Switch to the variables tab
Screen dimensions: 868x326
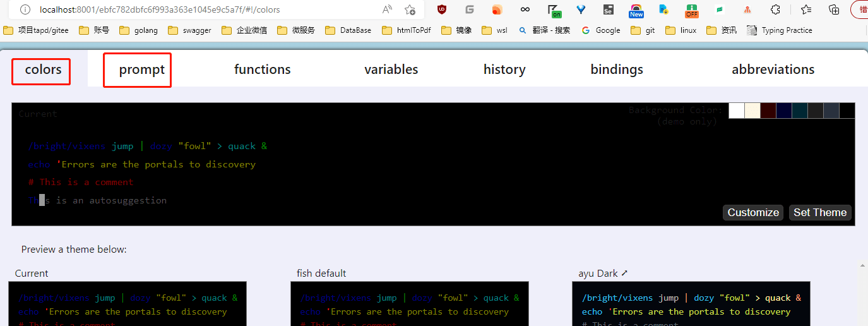(x=391, y=69)
